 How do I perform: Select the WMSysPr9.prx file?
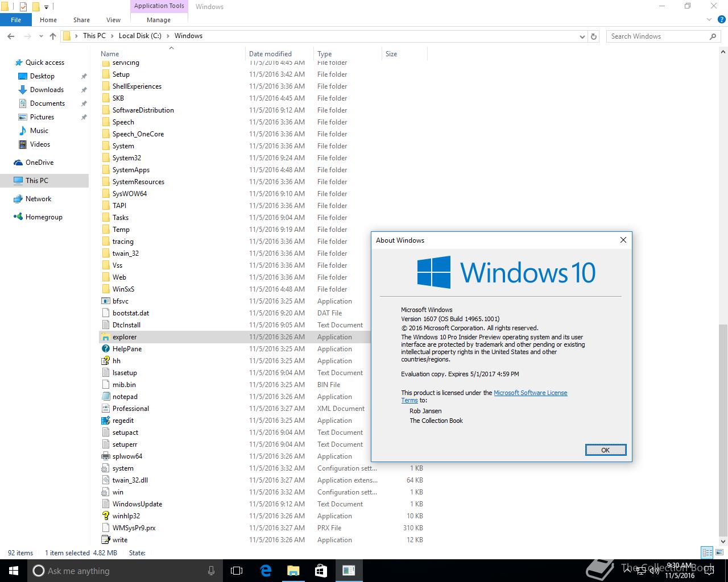(x=263, y=528)
